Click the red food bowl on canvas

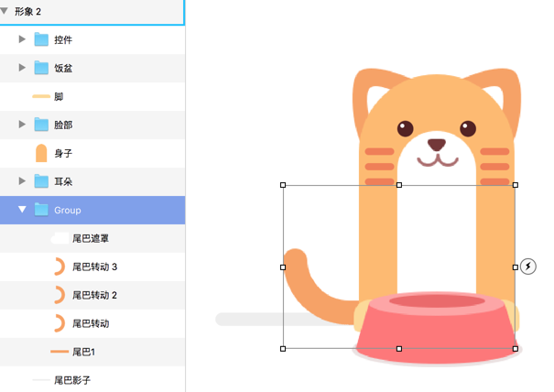(437, 329)
